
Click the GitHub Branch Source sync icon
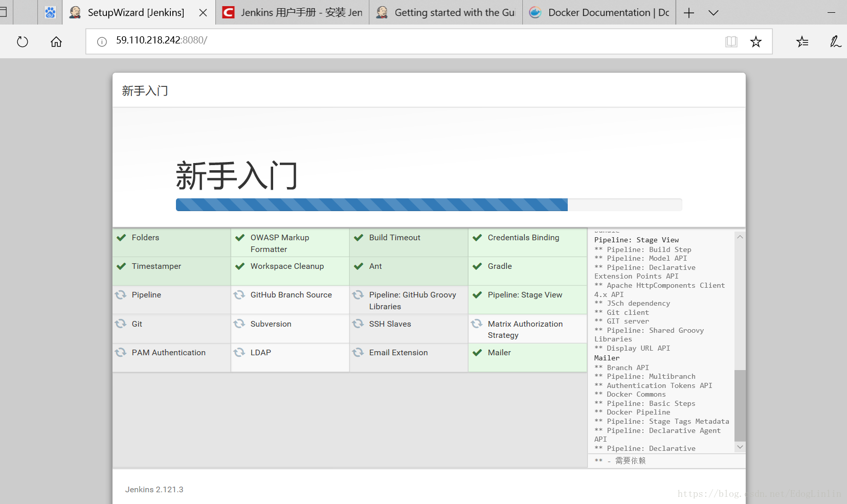(x=239, y=295)
